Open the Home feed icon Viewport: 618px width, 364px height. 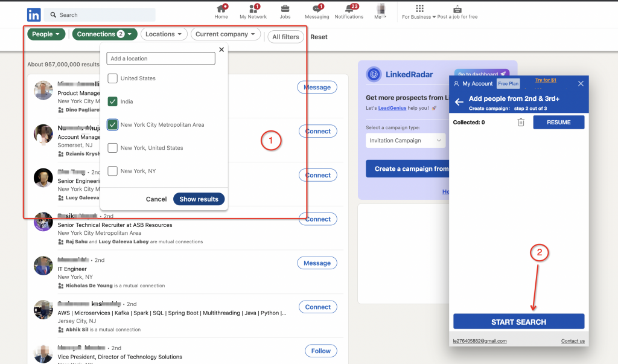[221, 9]
